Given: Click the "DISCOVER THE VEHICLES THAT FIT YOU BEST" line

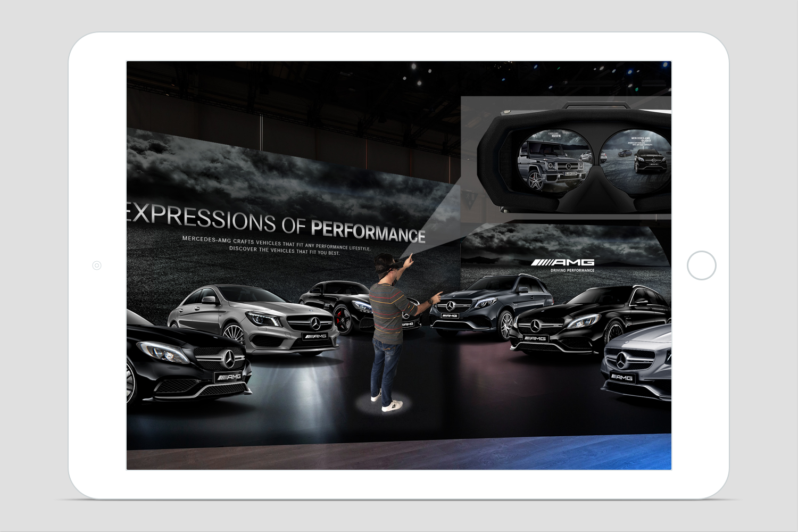Looking at the screenshot, I should (284, 251).
